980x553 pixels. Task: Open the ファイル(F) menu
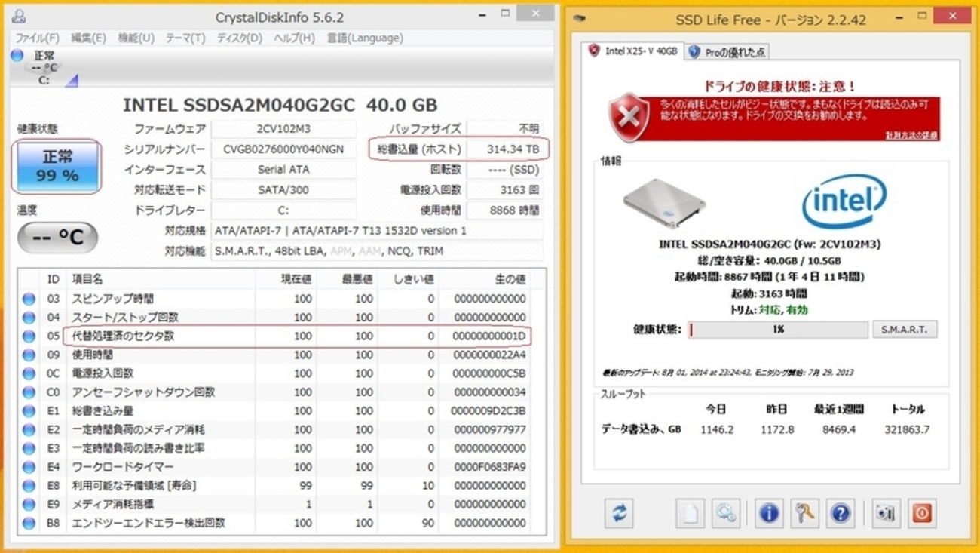click(x=38, y=38)
